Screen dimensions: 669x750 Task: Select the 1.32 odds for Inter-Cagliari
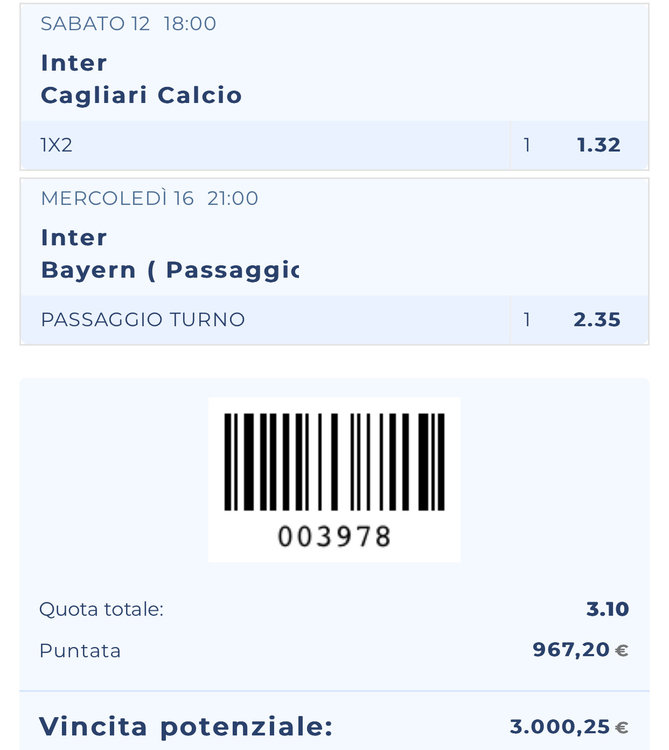tap(598, 145)
